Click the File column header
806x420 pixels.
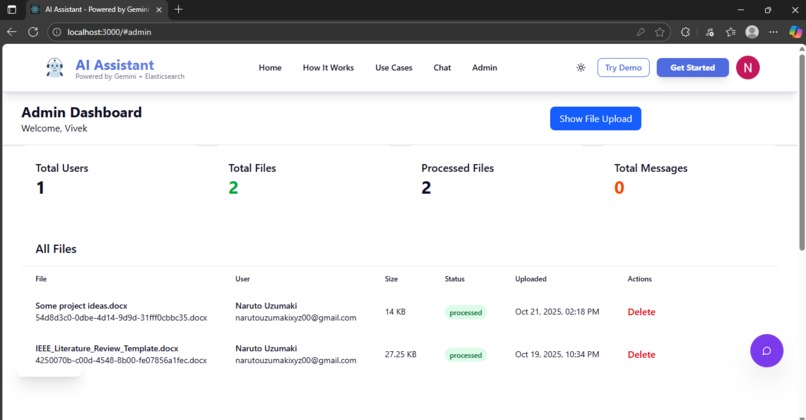coord(41,279)
